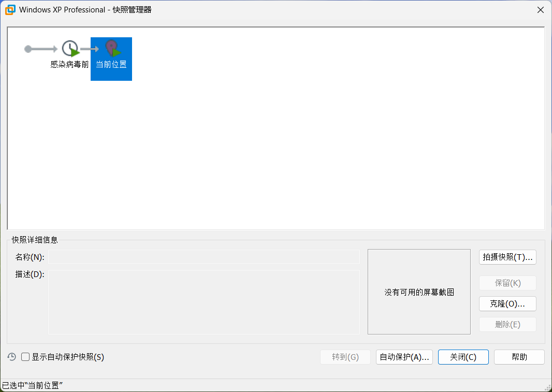This screenshot has height=392, width=552.
Task: Select the 当前位置 current-position icon
Action: 111,49
